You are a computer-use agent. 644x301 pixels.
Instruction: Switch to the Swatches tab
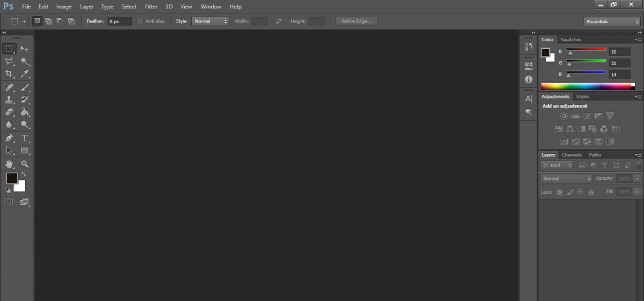tap(571, 40)
